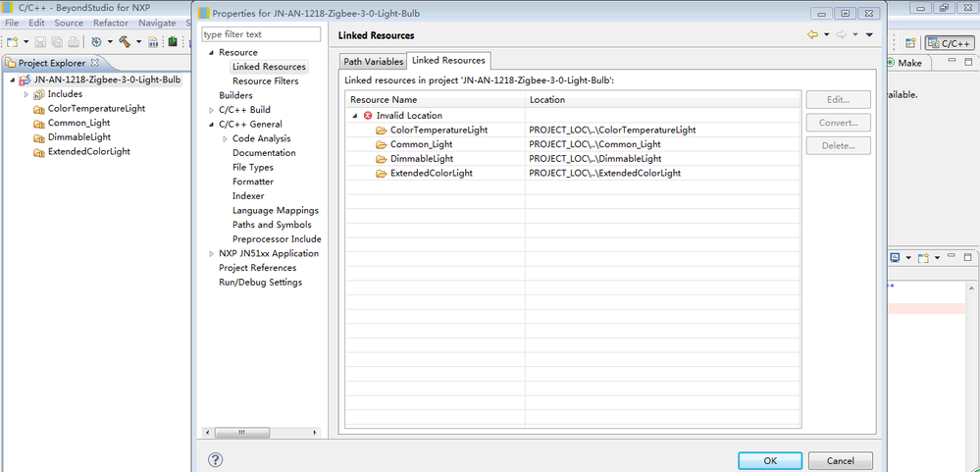Select Resource Filters in the tree
The height and width of the screenshot is (472, 980).
pos(265,81)
